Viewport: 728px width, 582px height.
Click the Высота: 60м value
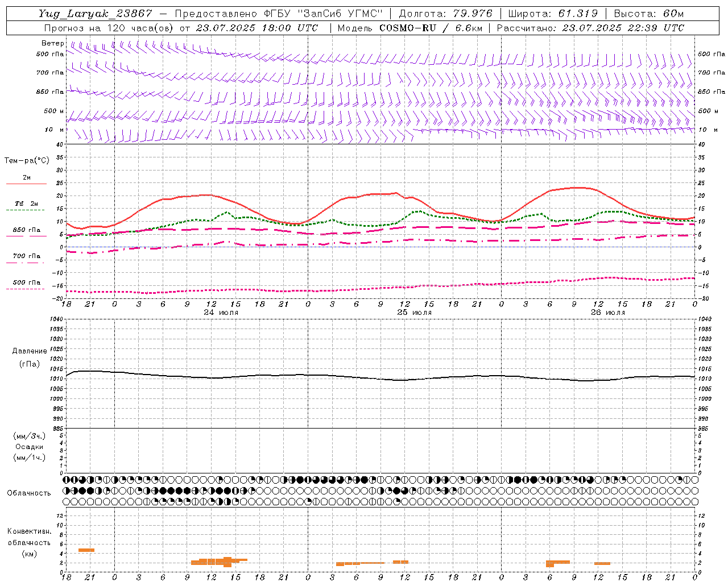coord(648,14)
